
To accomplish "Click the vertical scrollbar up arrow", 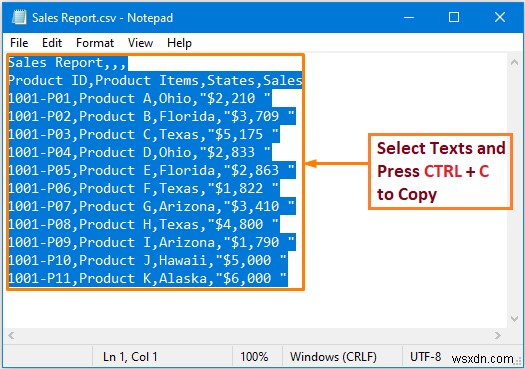I will point(514,62).
